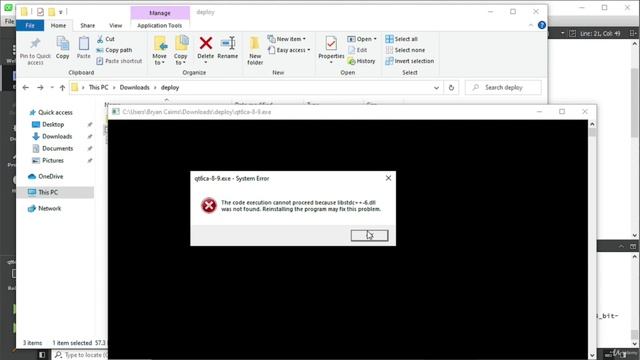Expand the address bar history dropdown
The image size is (640, 360).
tap(436, 88)
